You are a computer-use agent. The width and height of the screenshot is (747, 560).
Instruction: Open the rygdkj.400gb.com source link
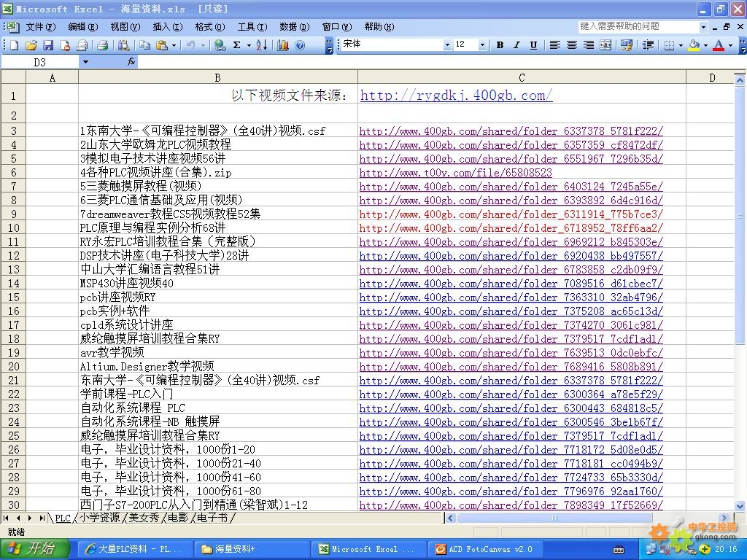[457, 96]
